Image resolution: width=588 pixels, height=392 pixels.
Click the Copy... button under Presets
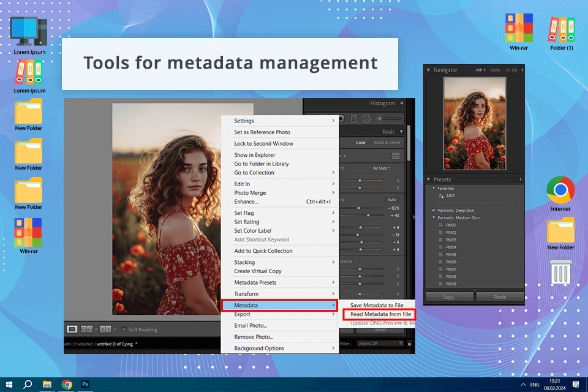(449, 296)
